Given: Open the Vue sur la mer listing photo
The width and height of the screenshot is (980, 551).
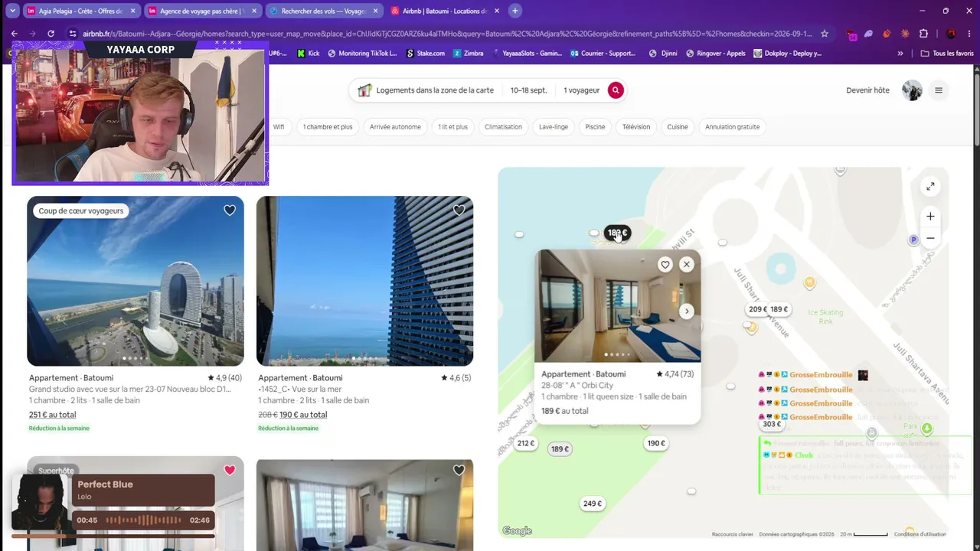Looking at the screenshot, I should [x=364, y=281].
